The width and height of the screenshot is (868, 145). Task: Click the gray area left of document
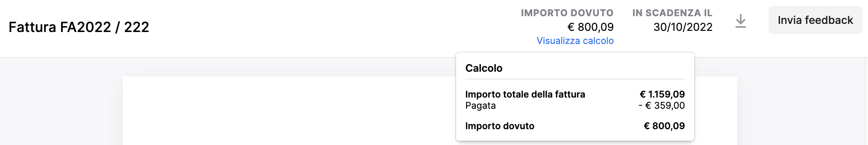62,101
